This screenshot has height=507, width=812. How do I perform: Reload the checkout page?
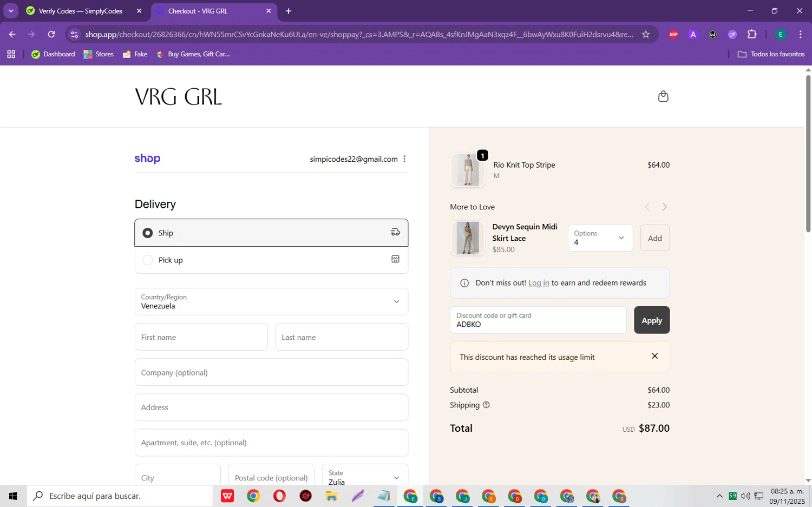51,34
